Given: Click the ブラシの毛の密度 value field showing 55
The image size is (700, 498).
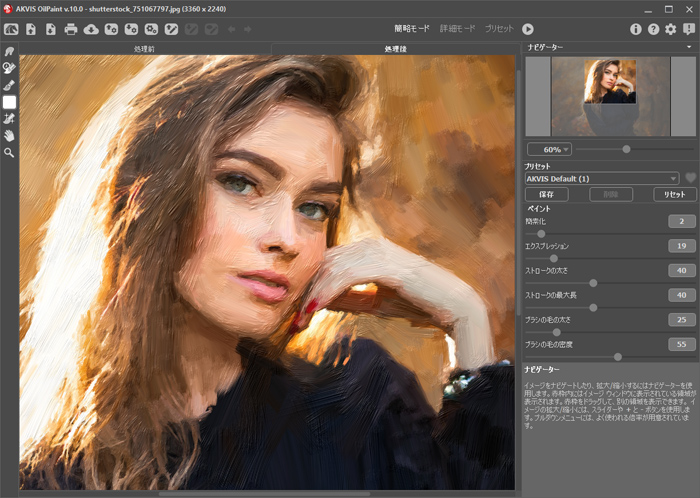Looking at the screenshot, I should coord(682,344).
